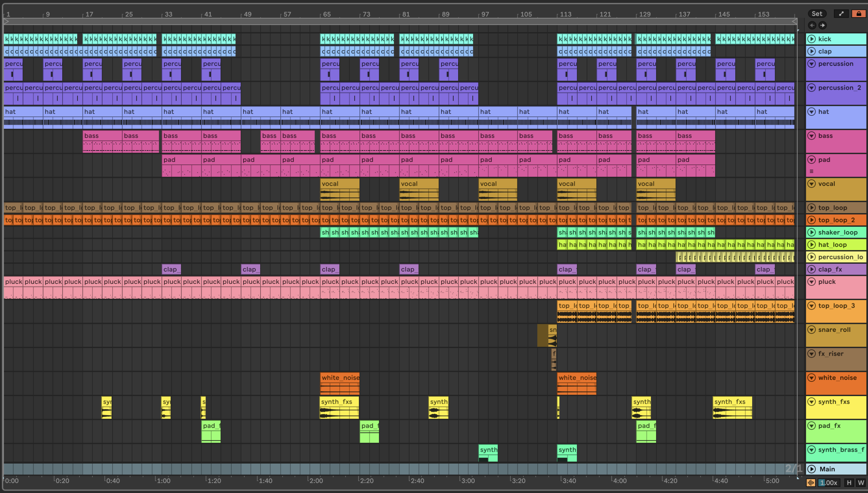
Task: Jump to the next locator arrow
Action: [x=823, y=25]
